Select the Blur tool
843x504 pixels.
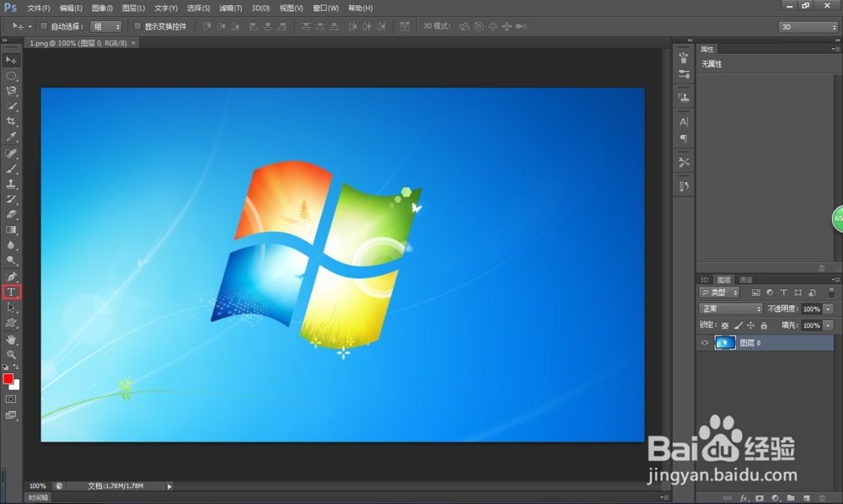pyautogui.click(x=11, y=245)
